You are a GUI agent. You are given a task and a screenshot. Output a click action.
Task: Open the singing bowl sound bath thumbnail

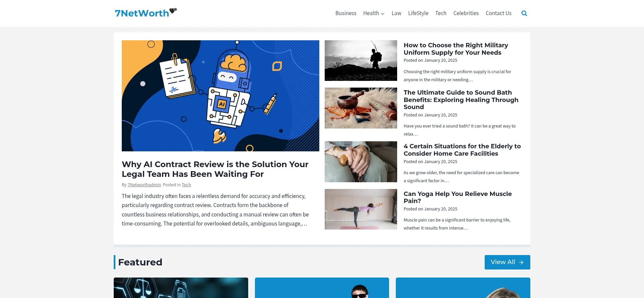point(361,108)
